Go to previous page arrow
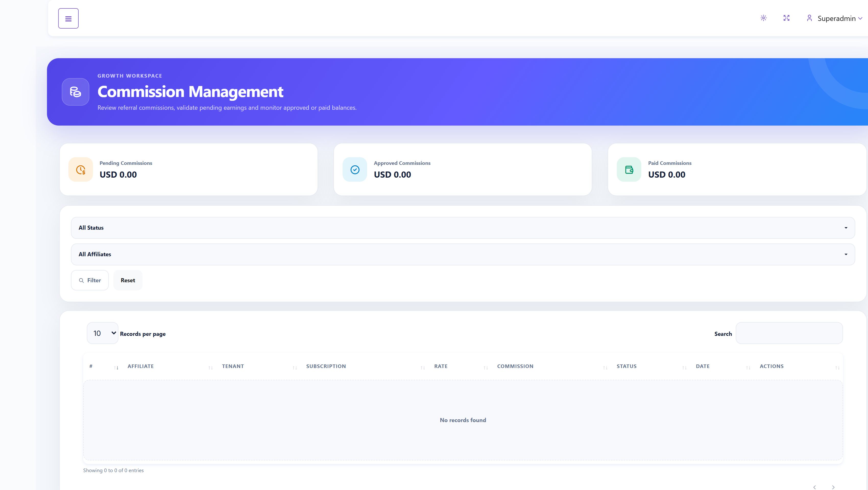Viewport: 868px width, 490px height. [x=814, y=487]
